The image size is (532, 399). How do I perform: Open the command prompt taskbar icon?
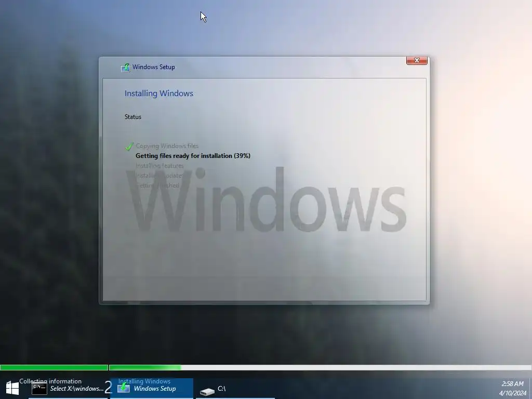click(39, 389)
